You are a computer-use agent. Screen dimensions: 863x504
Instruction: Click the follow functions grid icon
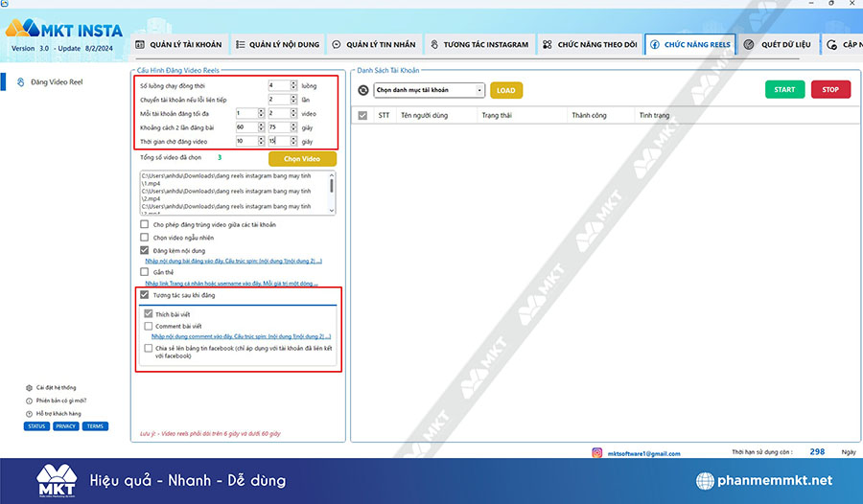click(548, 45)
